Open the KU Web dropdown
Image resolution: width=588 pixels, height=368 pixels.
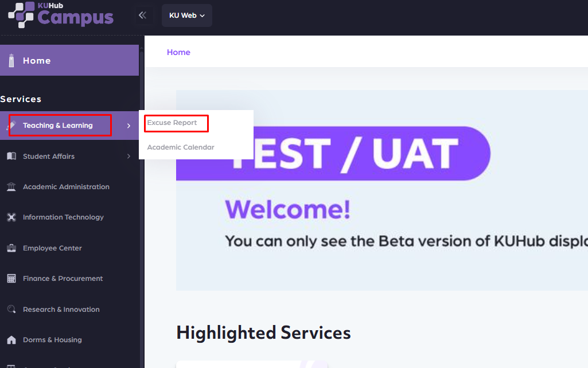pos(187,15)
